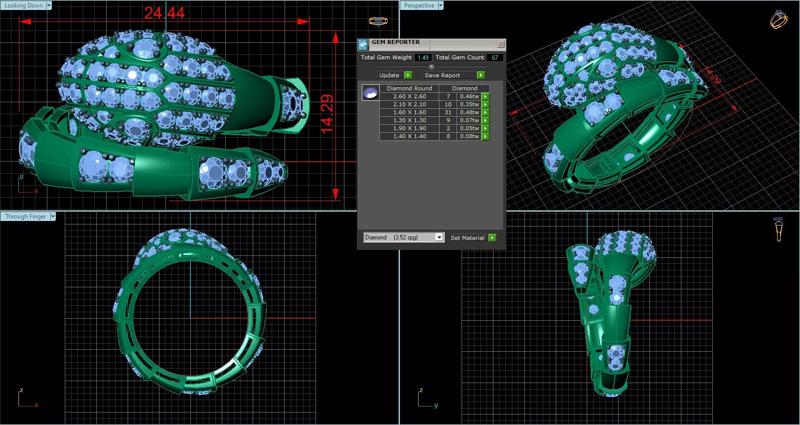Select the 1.30 X 1.30 size cell
Screen dimensions: 800x425
tap(409, 120)
